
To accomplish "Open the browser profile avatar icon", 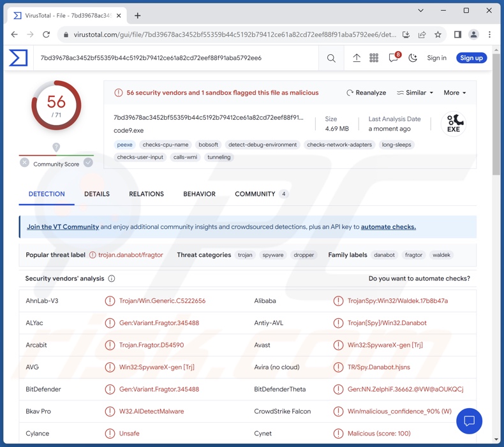I will [x=473, y=34].
